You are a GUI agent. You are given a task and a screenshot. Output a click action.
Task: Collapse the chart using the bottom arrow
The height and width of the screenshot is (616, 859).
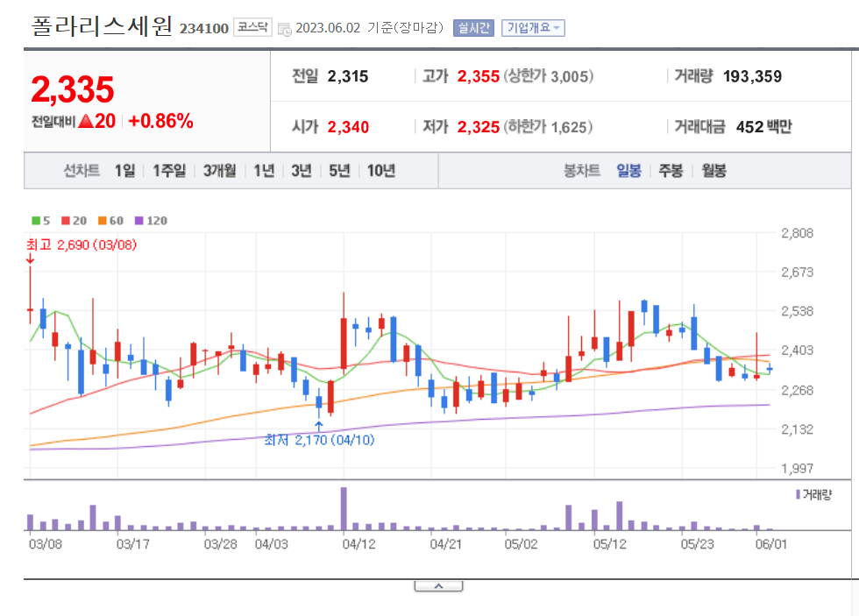438,586
